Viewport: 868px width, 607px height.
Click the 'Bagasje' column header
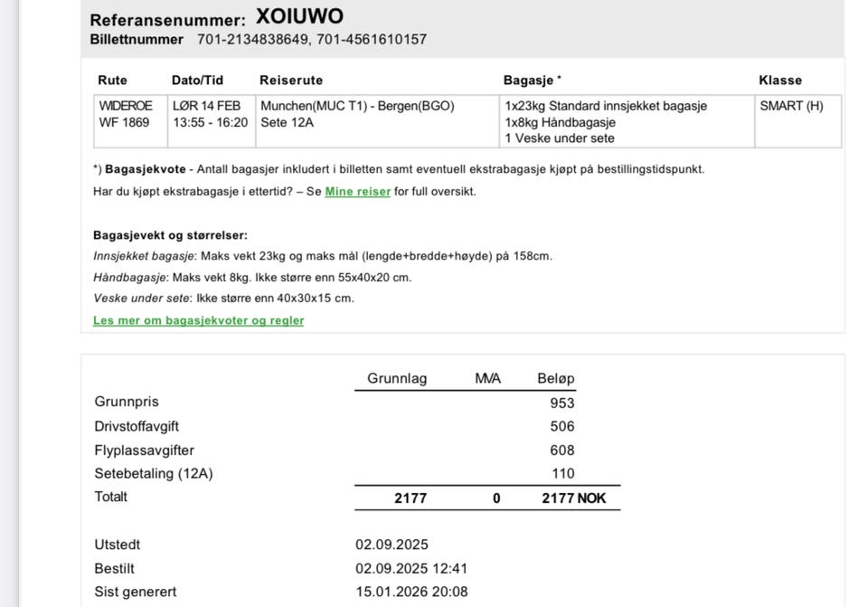tap(529, 81)
